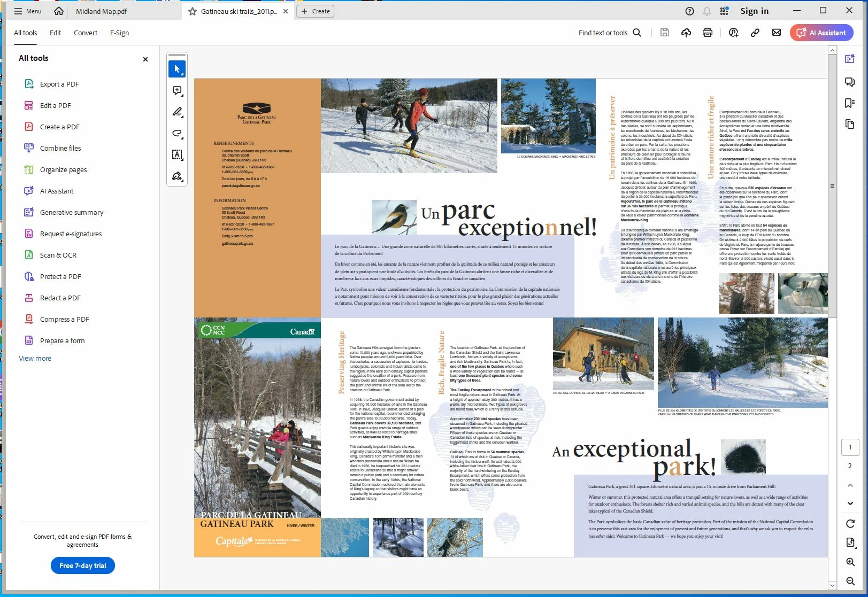Click the cloud upload icon
The image size is (868, 597).
686,33
